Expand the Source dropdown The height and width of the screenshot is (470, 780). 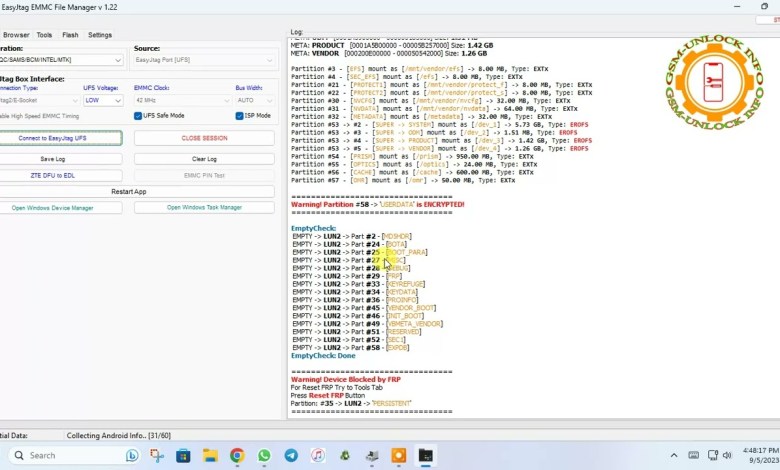(203, 60)
